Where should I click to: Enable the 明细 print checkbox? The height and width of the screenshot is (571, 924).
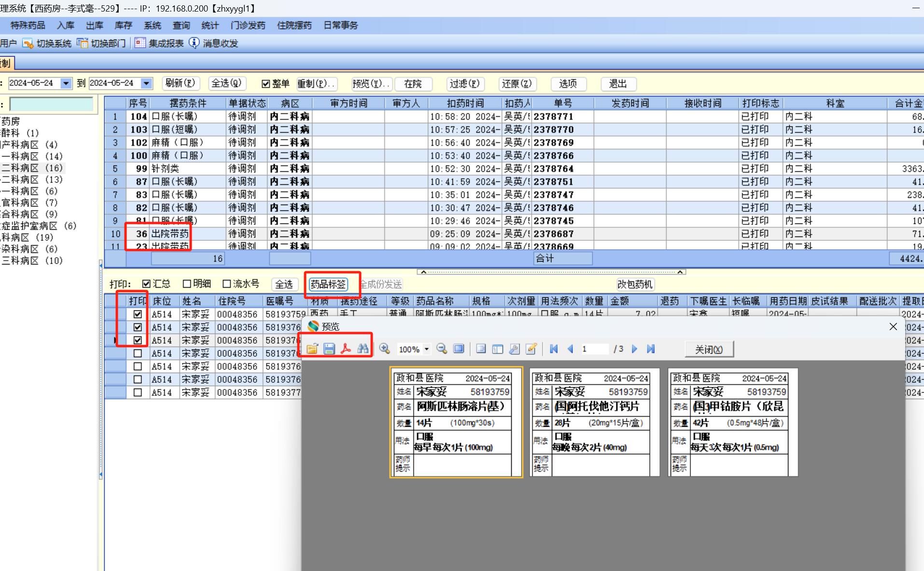tap(187, 284)
